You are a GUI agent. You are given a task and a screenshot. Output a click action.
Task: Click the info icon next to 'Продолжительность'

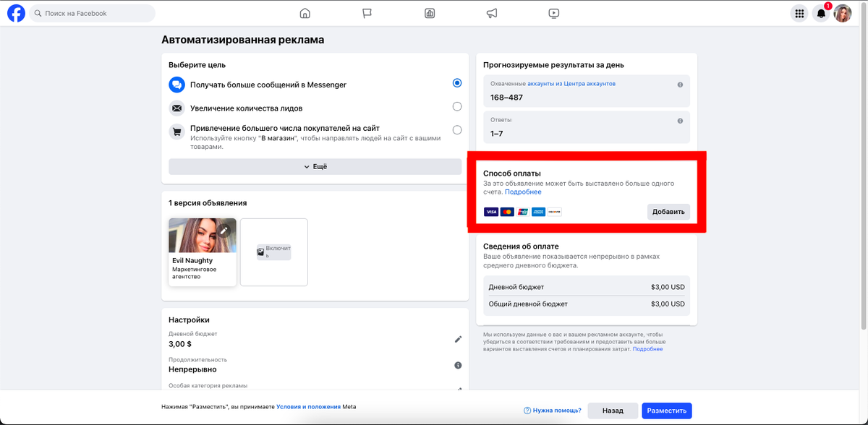(458, 365)
